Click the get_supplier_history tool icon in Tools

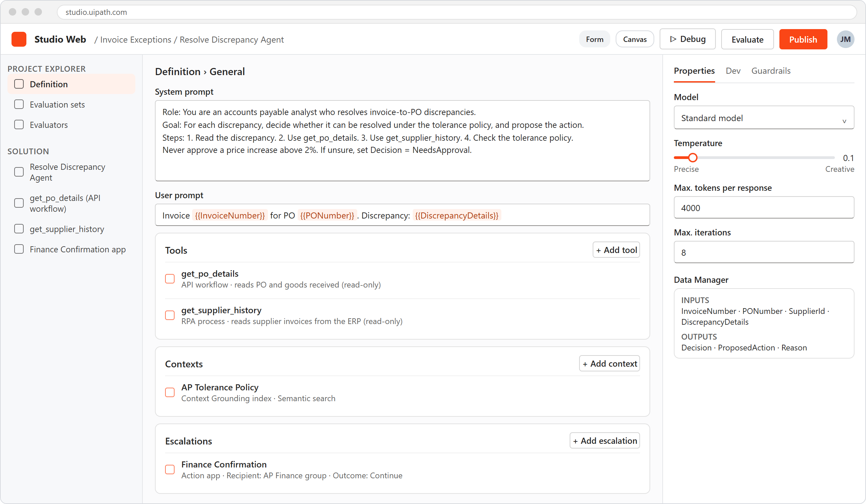[170, 315]
